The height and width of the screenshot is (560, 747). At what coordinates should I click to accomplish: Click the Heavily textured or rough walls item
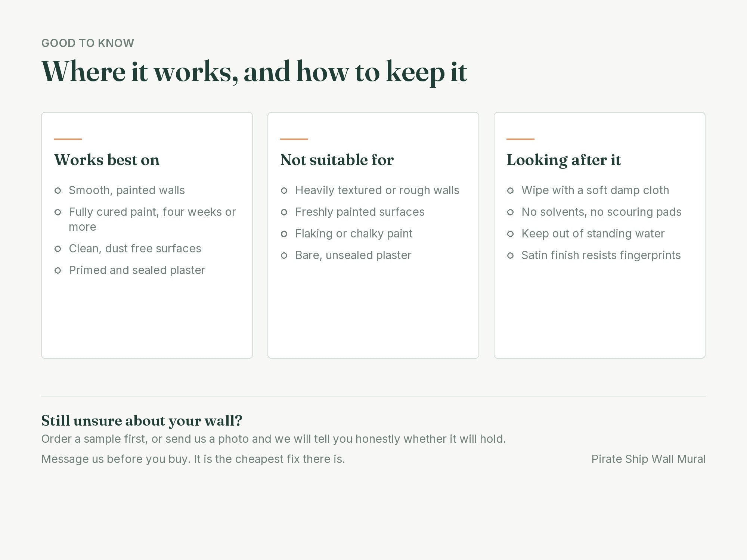(x=377, y=190)
